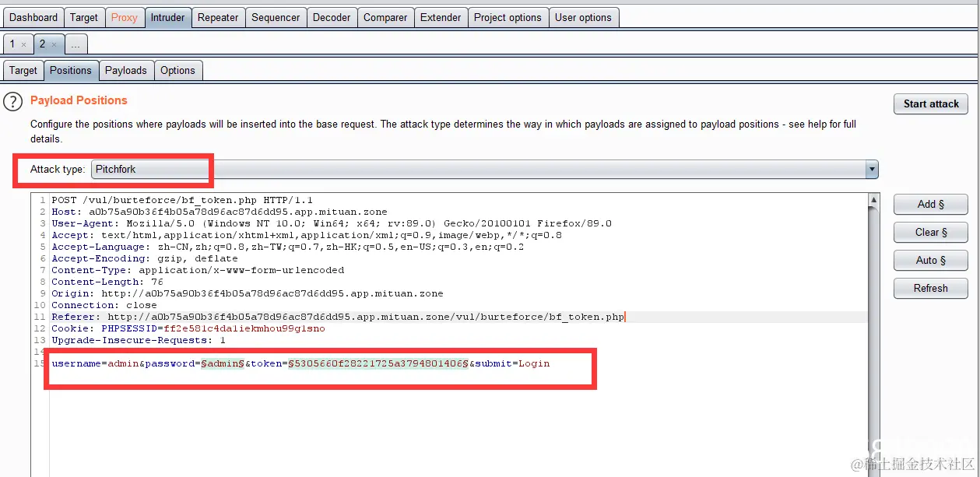
Task: Click the Accept-Language header line
Action: [x=288, y=247]
